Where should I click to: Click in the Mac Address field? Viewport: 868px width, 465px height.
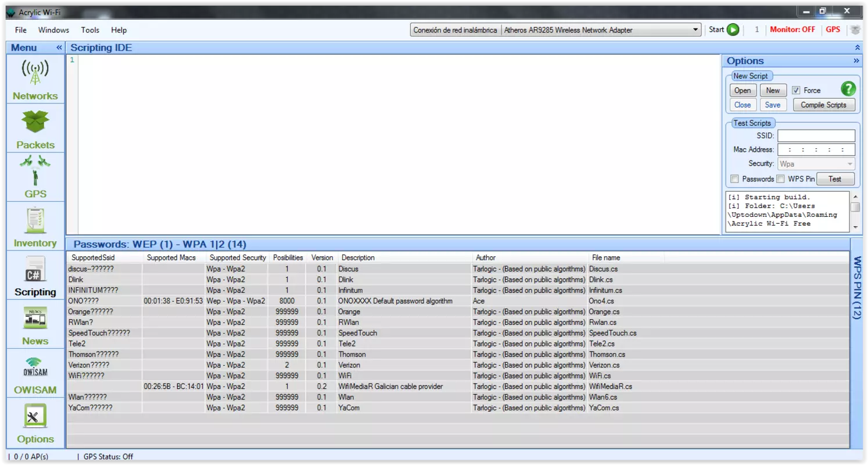(816, 149)
